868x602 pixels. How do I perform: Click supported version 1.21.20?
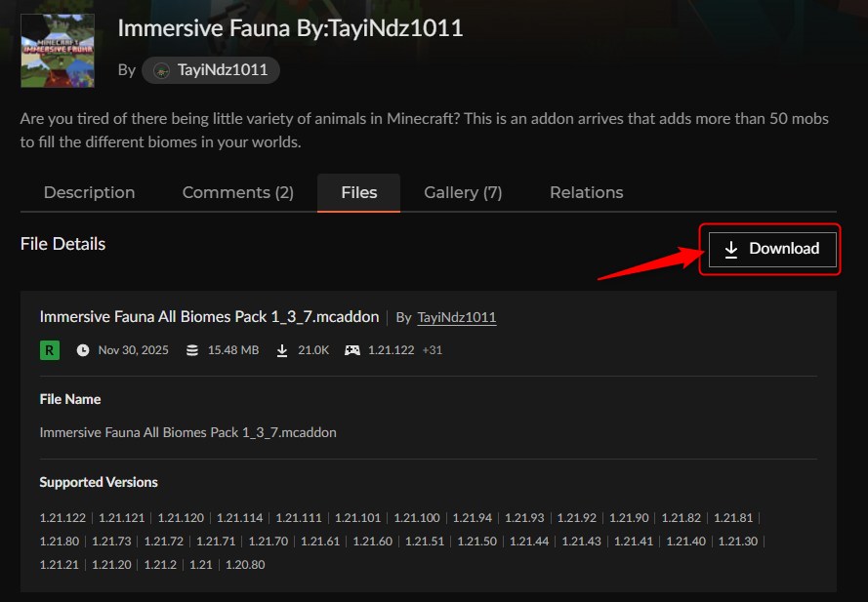[111, 565]
